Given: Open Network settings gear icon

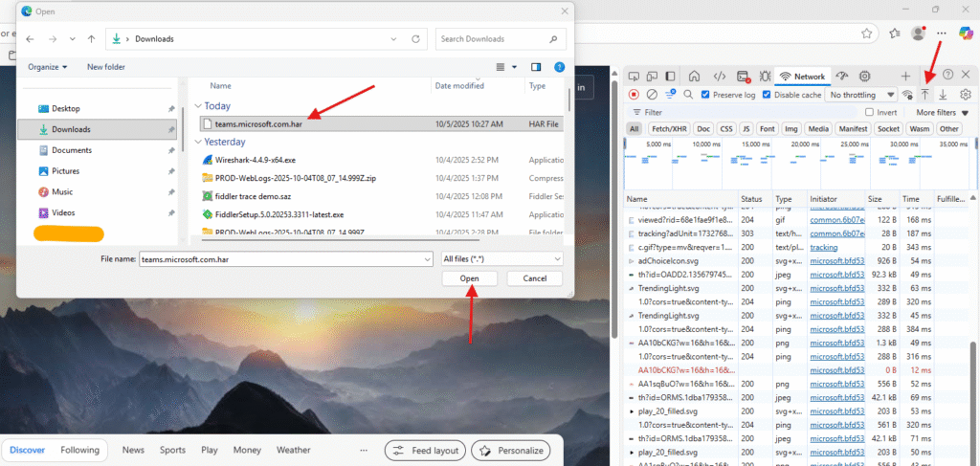Looking at the screenshot, I should (x=966, y=95).
